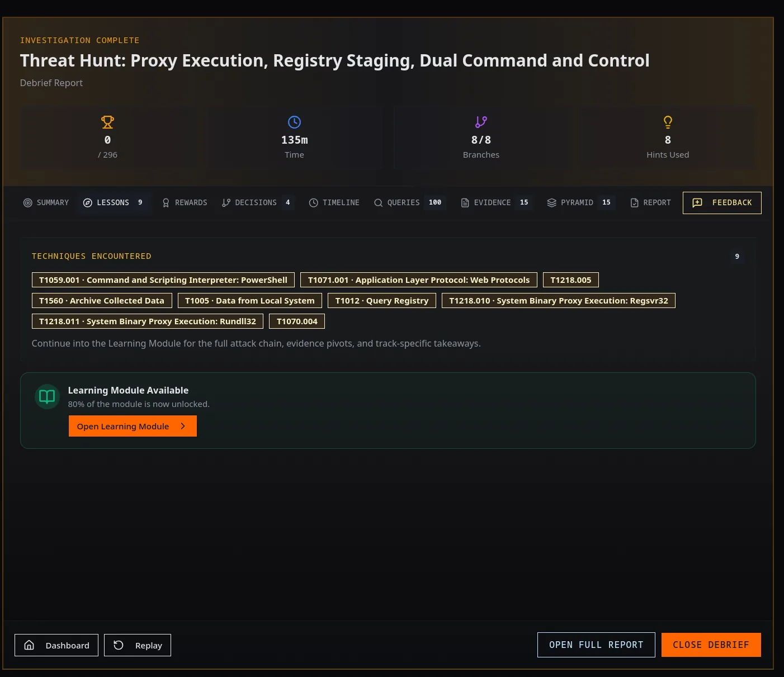Click the target icon on Summary tab
The image size is (784, 677).
pos(28,203)
